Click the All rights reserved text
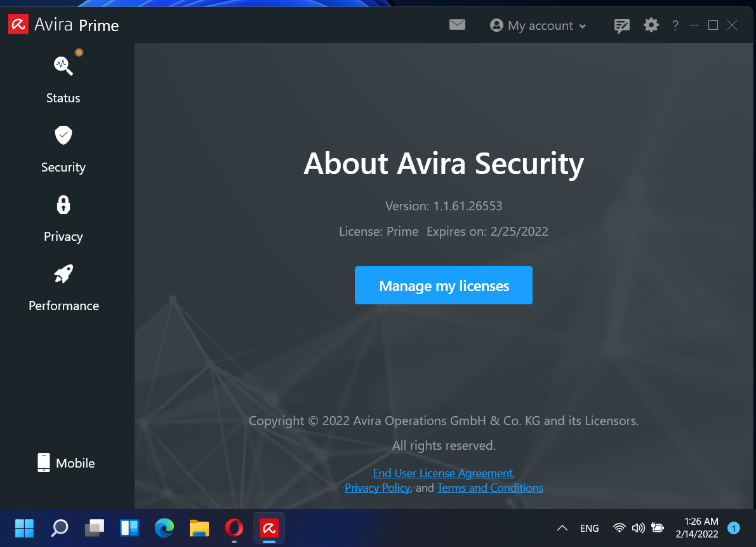The height and width of the screenshot is (547, 756). tap(444, 445)
